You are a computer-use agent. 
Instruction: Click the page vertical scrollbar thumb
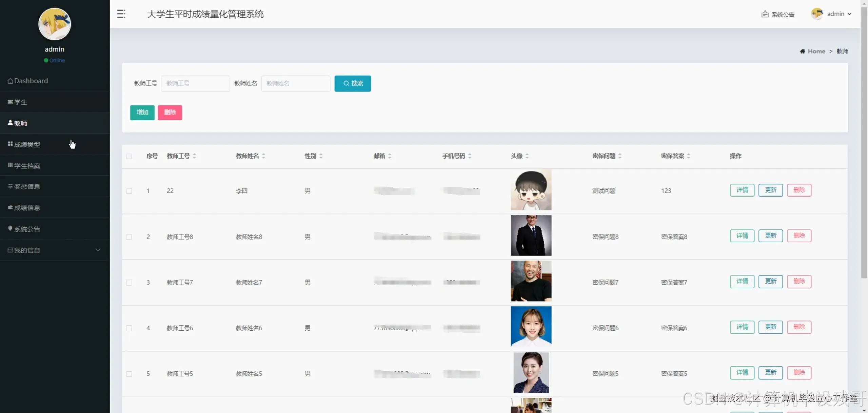click(x=864, y=142)
